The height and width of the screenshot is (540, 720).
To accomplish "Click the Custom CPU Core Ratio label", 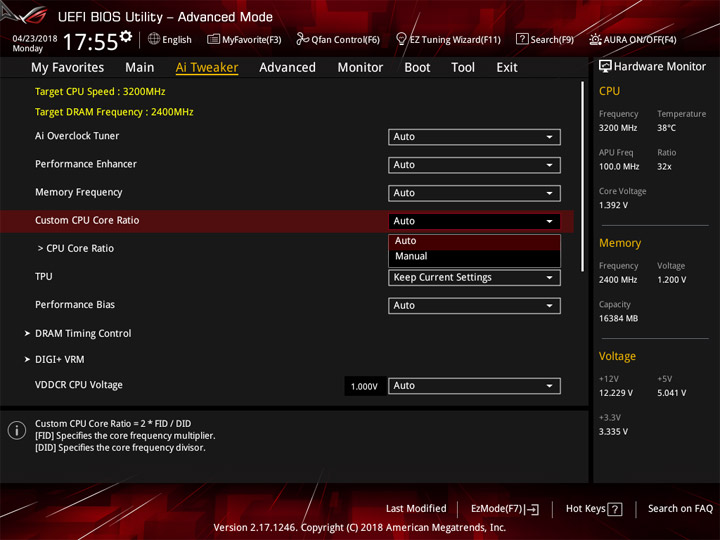I will coord(87,220).
